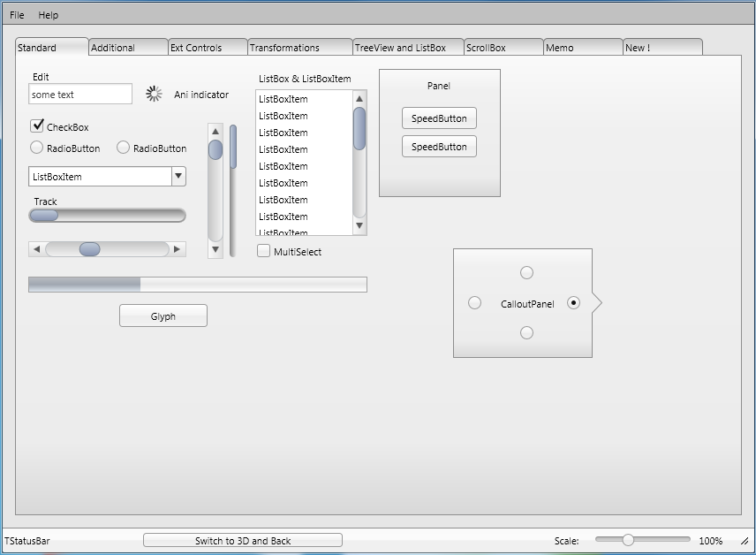Click the Scale slider thumb in status bar
This screenshot has height=555, width=756.
(x=628, y=540)
